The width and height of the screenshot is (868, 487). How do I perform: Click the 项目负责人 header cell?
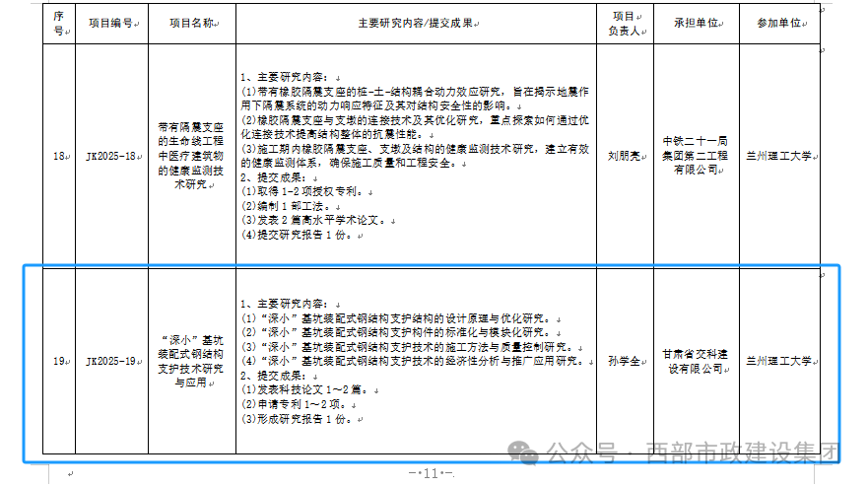click(x=625, y=24)
